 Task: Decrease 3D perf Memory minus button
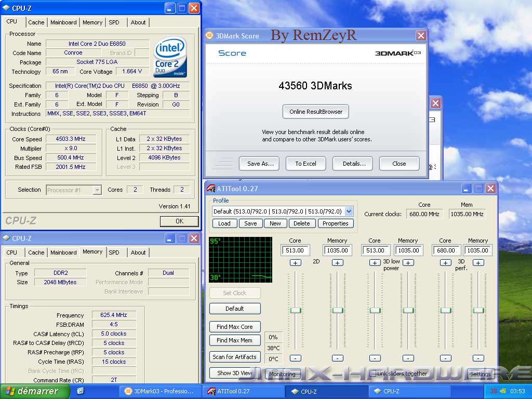point(478,358)
